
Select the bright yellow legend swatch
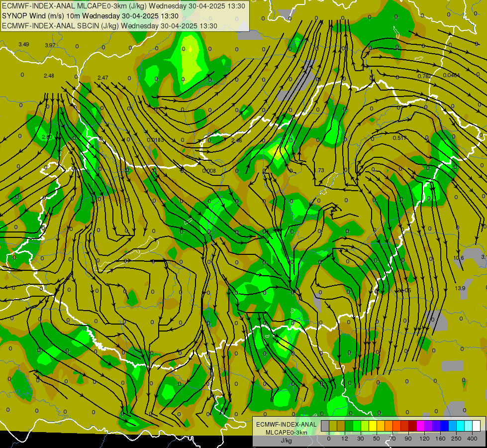pos(373,426)
